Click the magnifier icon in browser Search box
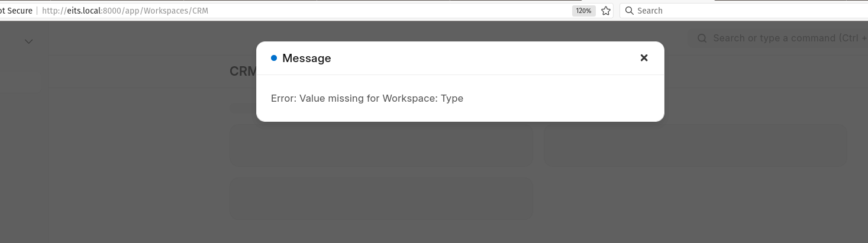The height and width of the screenshot is (243, 868). (x=630, y=11)
